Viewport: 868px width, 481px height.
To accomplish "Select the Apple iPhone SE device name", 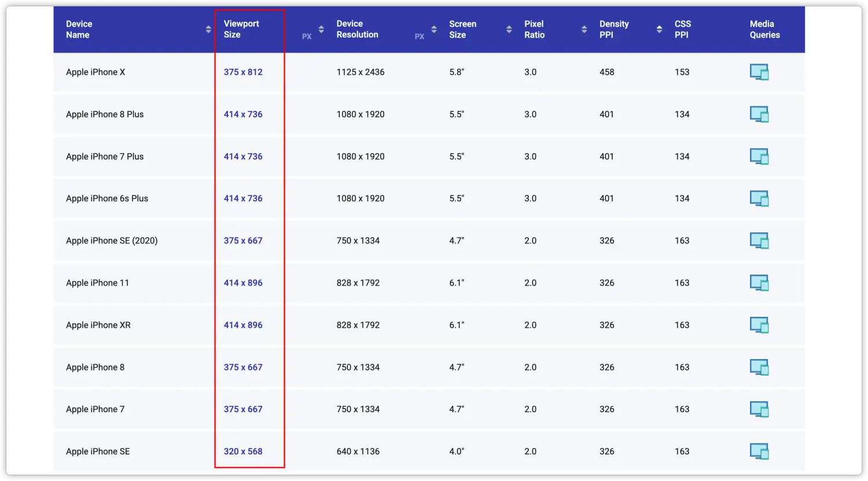I will pyautogui.click(x=98, y=452).
